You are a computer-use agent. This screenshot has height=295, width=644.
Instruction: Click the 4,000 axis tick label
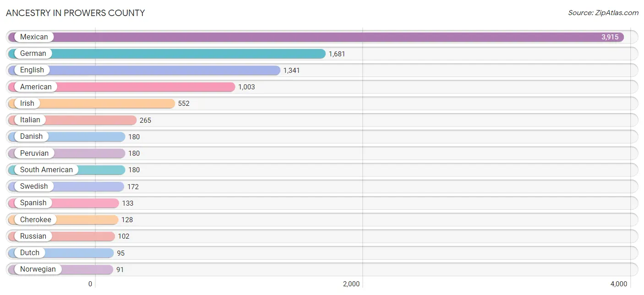coord(618,284)
